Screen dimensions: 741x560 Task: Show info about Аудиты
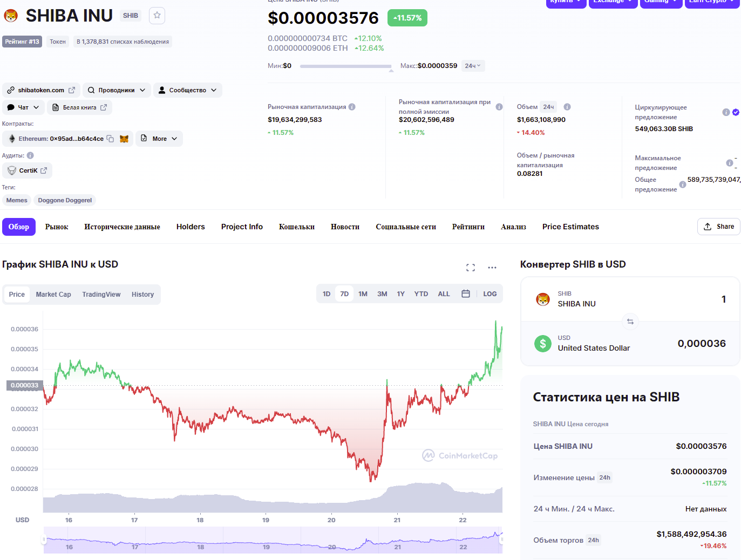[x=30, y=155]
